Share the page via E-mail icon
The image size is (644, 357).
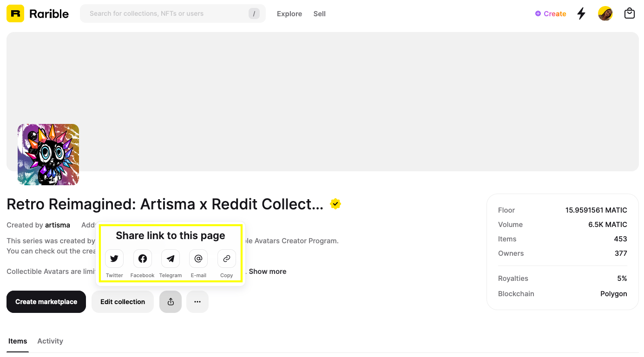click(198, 259)
